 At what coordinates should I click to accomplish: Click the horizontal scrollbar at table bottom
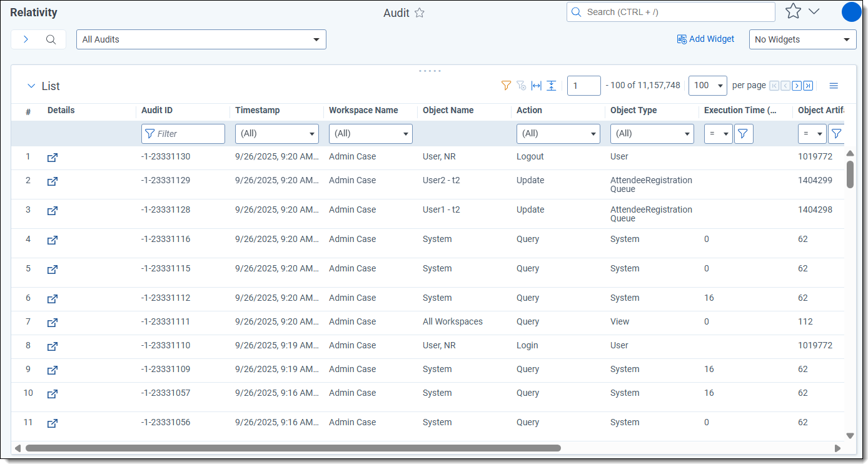293,448
